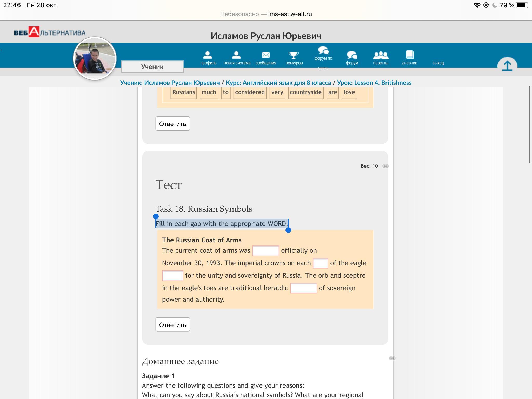Viewport: 532px width, 399px height.
Task: Click the Вес: 10 label
Action: (369, 166)
